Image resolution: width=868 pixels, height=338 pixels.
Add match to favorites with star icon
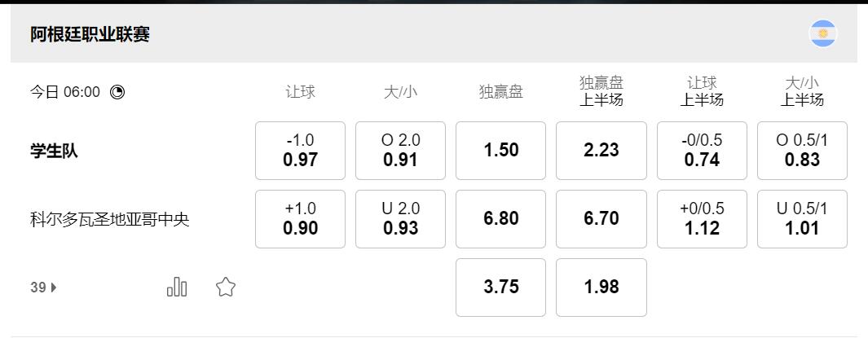tap(226, 287)
